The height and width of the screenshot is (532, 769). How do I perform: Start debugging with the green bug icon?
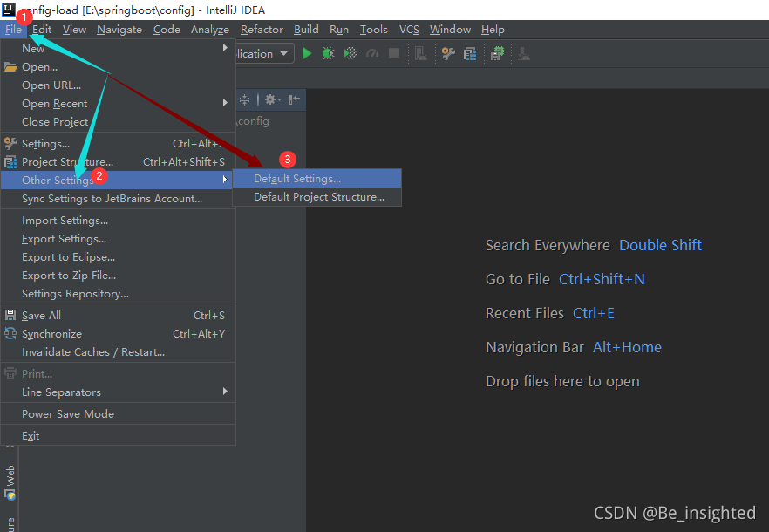click(x=328, y=53)
